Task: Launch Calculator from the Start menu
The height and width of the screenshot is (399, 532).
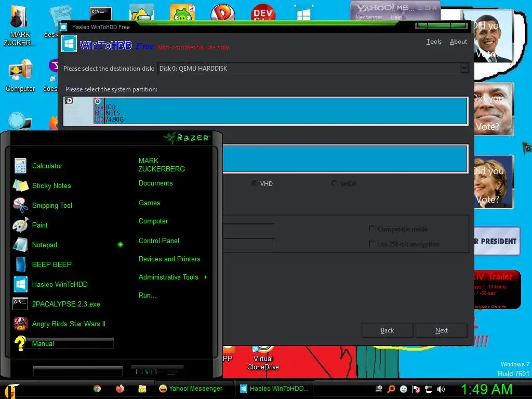Action: click(x=47, y=166)
